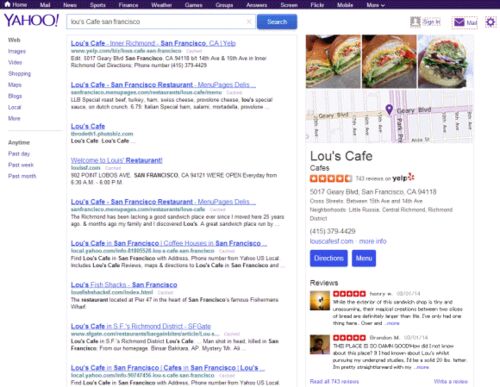This screenshot has height=387, width=500.
Task: Select Images in left sidebar
Action: click(17, 51)
